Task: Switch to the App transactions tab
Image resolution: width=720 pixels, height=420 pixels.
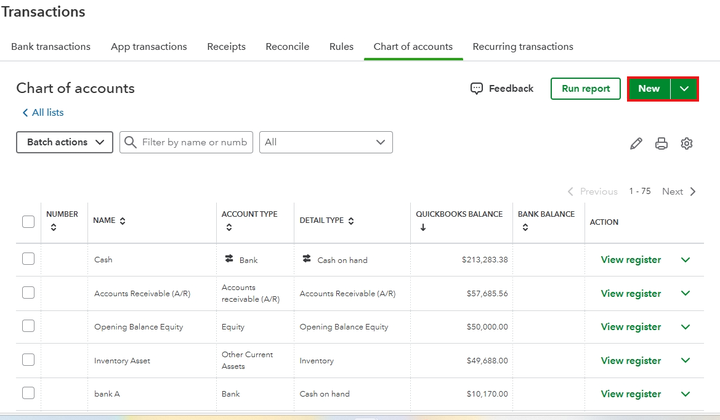Action: click(x=149, y=47)
